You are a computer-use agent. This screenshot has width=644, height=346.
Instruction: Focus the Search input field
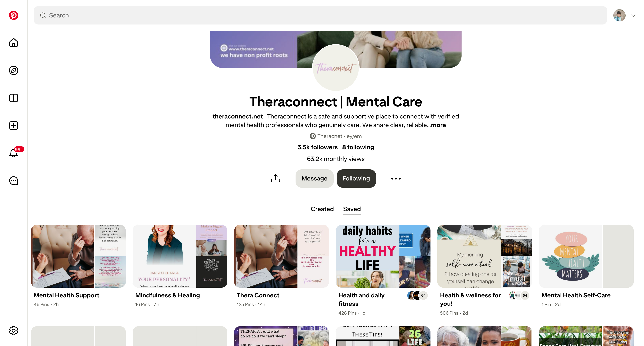320,15
